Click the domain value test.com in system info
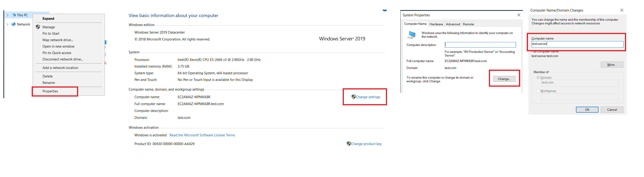 pos(184,117)
